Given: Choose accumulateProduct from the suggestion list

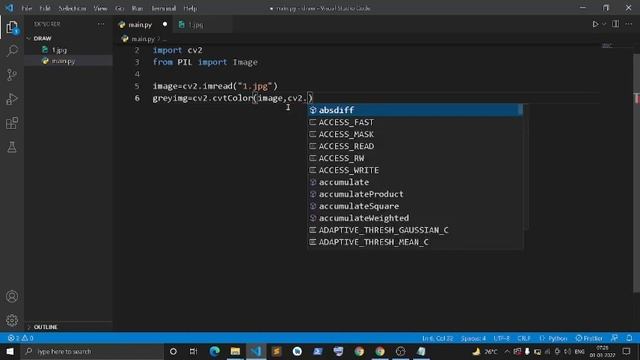Looking at the screenshot, I should click(x=415, y=194).
